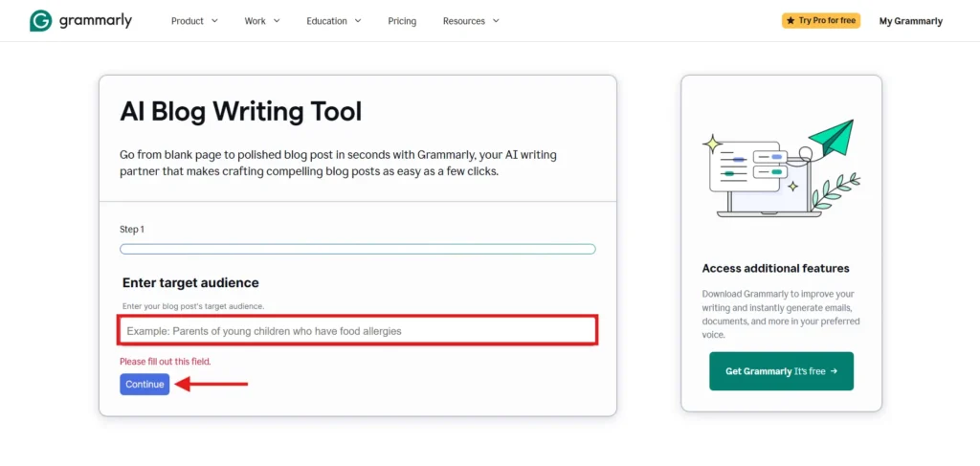Image resolution: width=980 pixels, height=466 pixels.
Task: Click the Step 1 progress bar
Action: coord(358,249)
